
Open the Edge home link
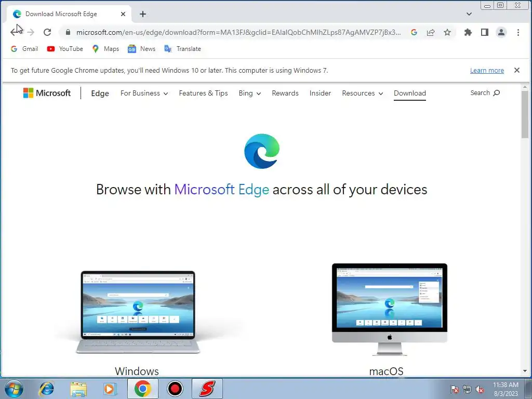[100, 94]
